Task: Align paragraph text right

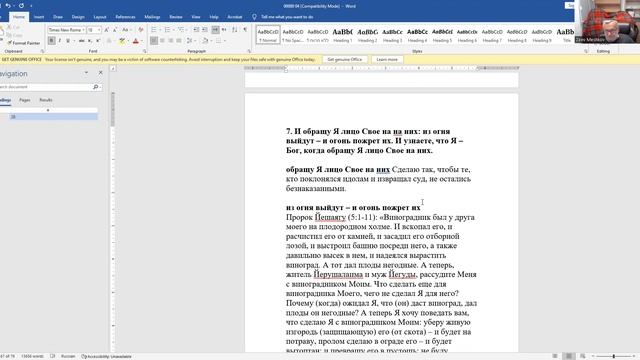Action: (171, 41)
